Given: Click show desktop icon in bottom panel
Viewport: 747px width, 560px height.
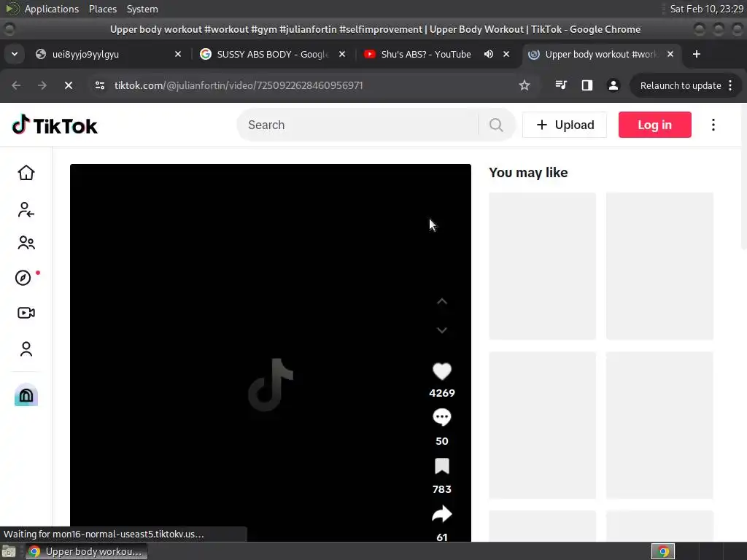Looking at the screenshot, I should point(9,552).
